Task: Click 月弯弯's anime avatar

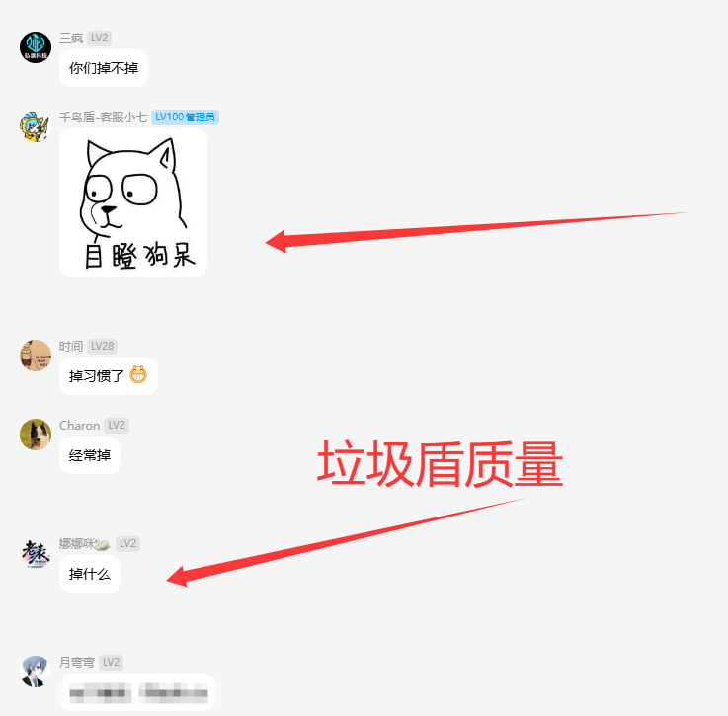Action: click(36, 672)
